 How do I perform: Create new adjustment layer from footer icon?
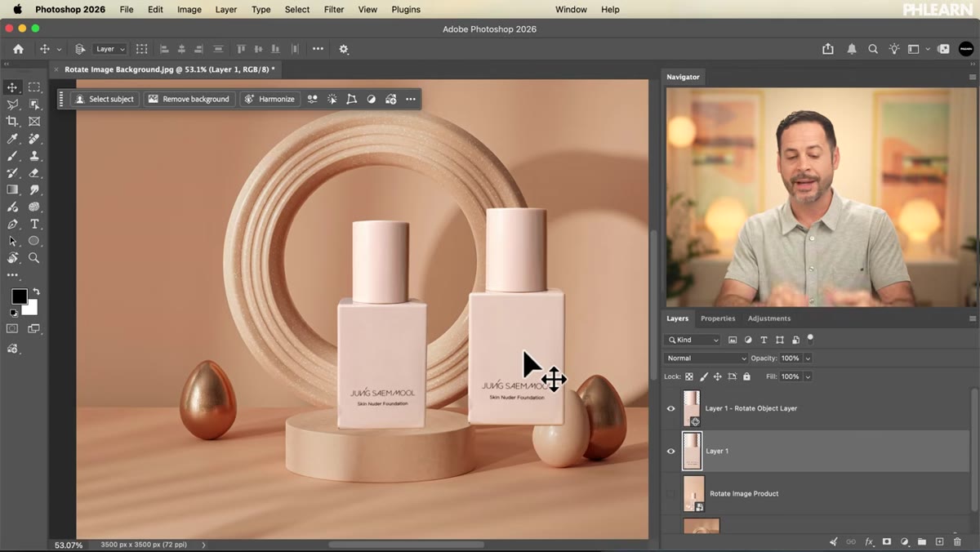point(904,541)
